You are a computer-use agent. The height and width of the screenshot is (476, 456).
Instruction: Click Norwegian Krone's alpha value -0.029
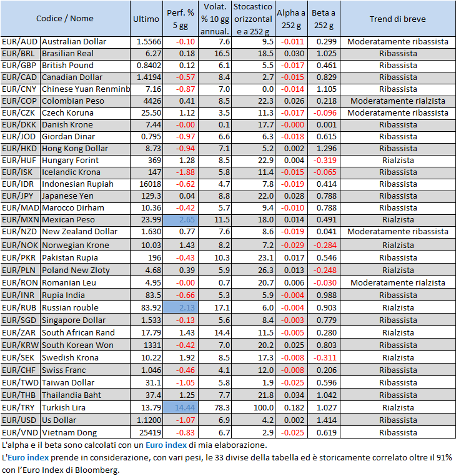291,245
